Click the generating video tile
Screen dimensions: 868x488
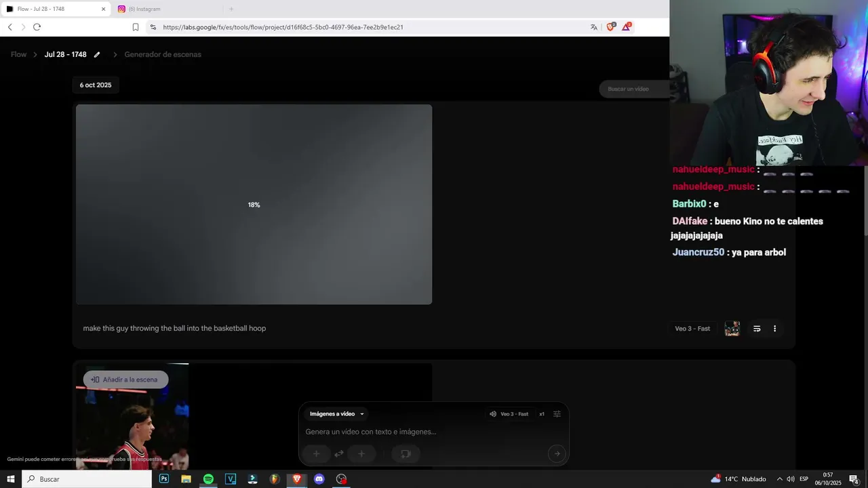(x=254, y=204)
